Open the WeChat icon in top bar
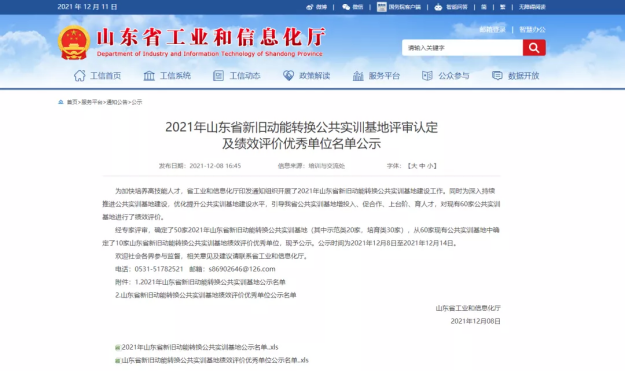 (346, 7)
